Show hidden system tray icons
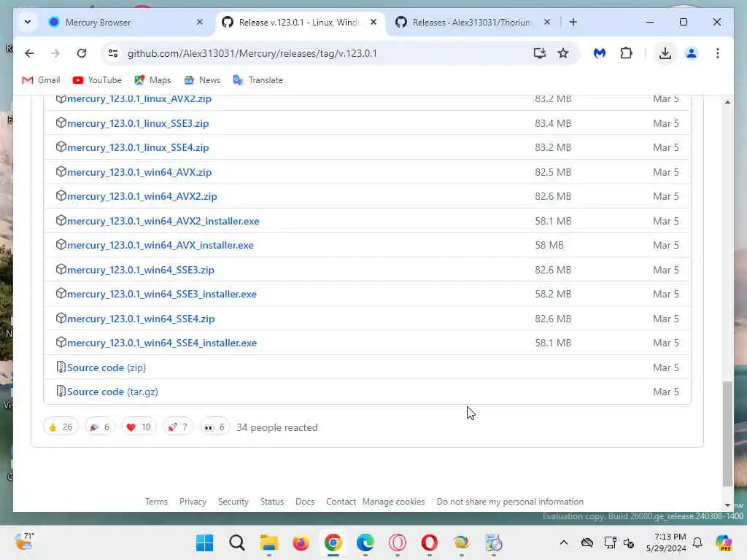The width and height of the screenshot is (747, 560). 564,542
